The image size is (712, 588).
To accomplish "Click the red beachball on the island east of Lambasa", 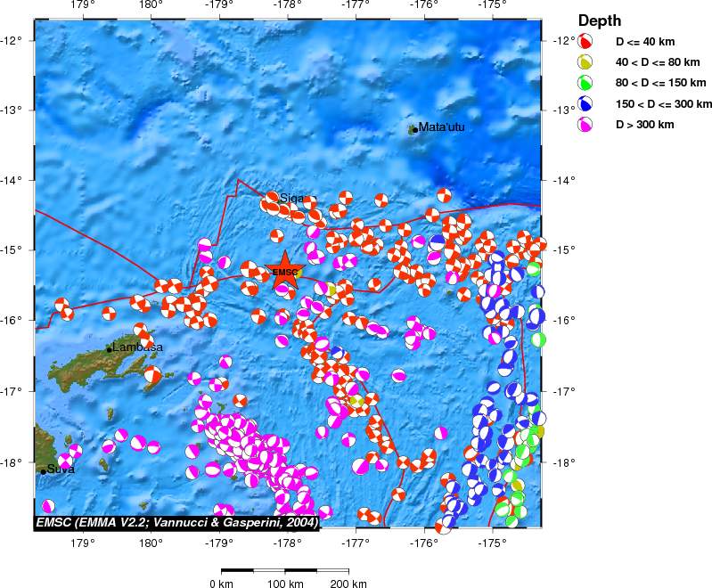I will click(x=152, y=374).
